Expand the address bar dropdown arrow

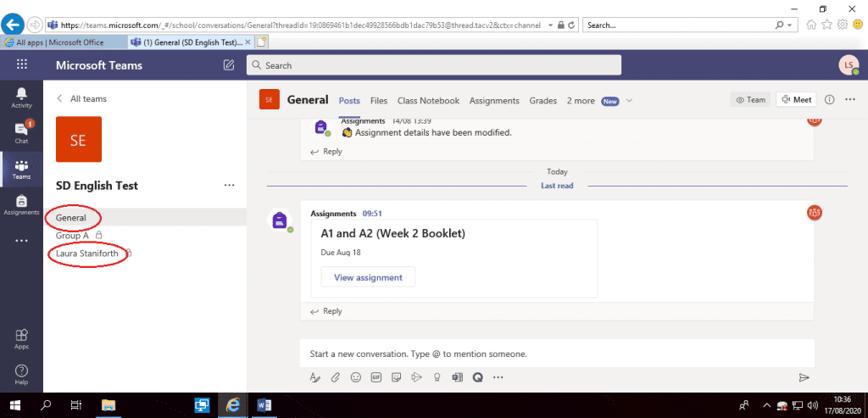tap(550, 25)
